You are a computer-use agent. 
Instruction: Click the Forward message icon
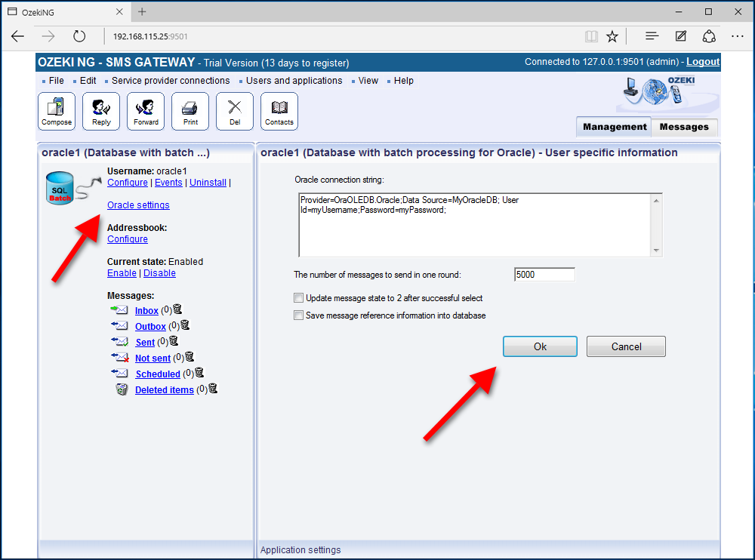(x=145, y=110)
